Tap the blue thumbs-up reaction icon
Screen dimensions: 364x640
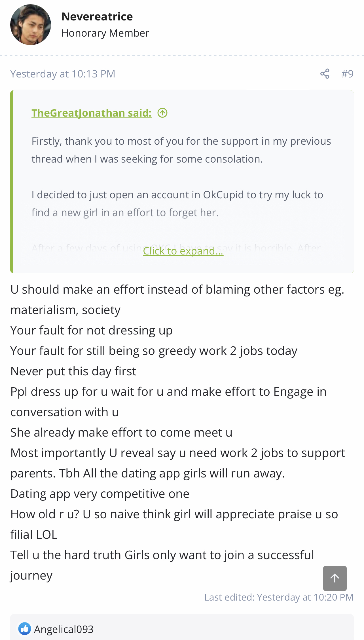point(25,629)
